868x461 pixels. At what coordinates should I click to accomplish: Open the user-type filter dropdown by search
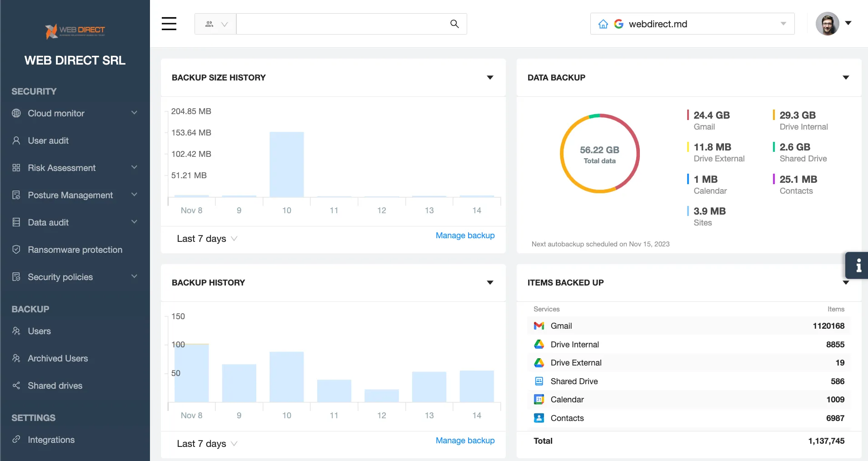tap(215, 24)
